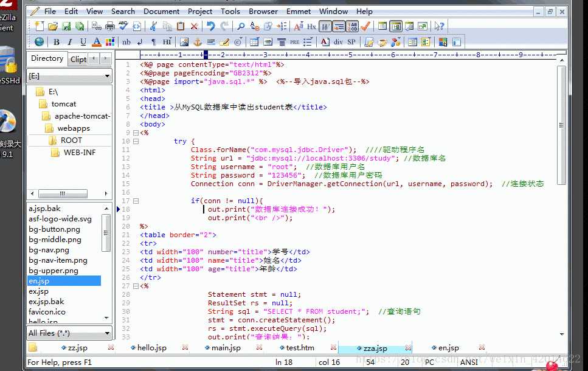588x371 pixels.
Task: Save the current file with the floppy icon
Action: pyautogui.click(x=66, y=26)
